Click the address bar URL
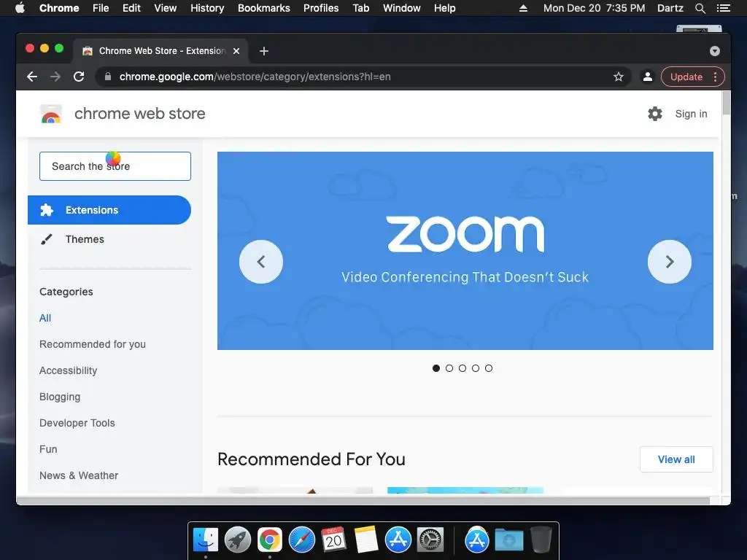The width and height of the screenshot is (747, 560). pyautogui.click(x=255, y=77)
